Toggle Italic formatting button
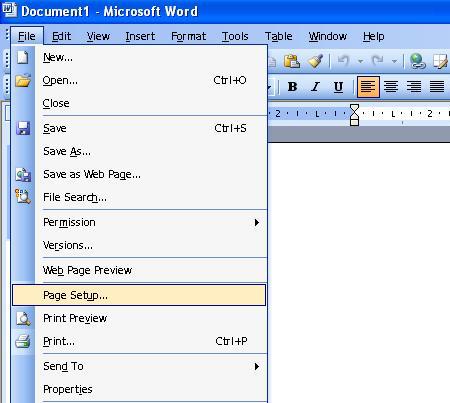The width and height of the screenshot is (450, 403). pyautogui.click(x=315, y=87)
